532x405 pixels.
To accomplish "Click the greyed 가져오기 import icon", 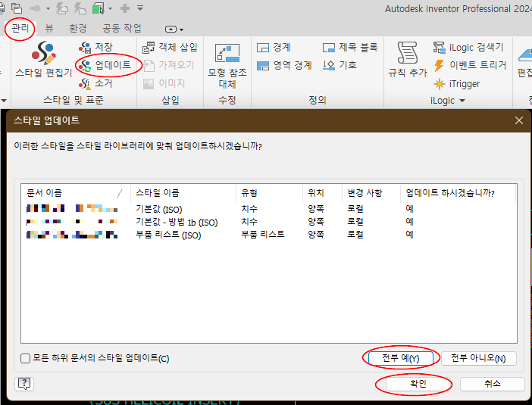I will click(x=149, y=65).
